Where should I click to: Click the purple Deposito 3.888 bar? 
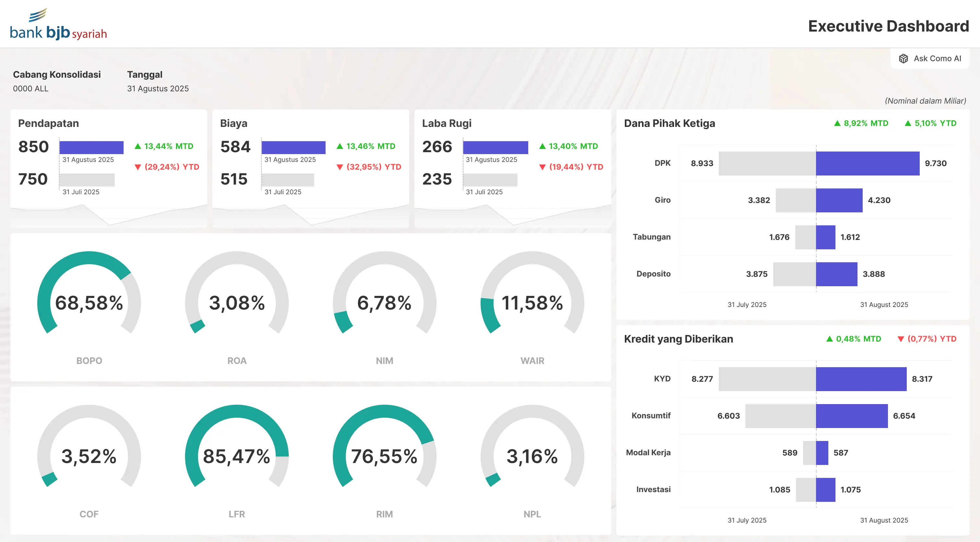pos(836,274)
